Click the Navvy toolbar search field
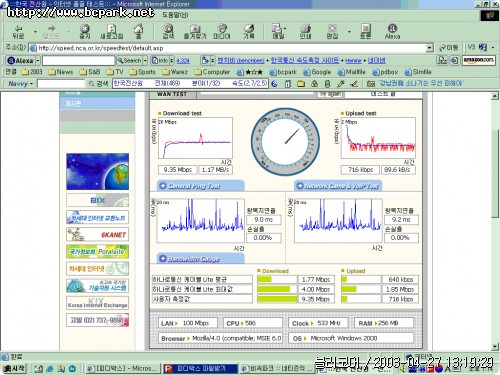This screenshot has height=375, width=500. click(x=61, y=83)
